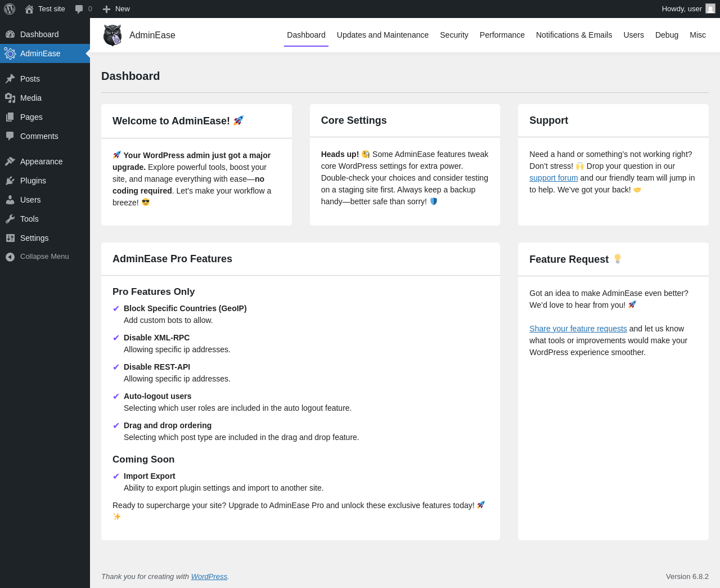Open the Users tab in AdminEase header
The height and width of the screenshot is (588, 720).
click(x=633, y=35)
